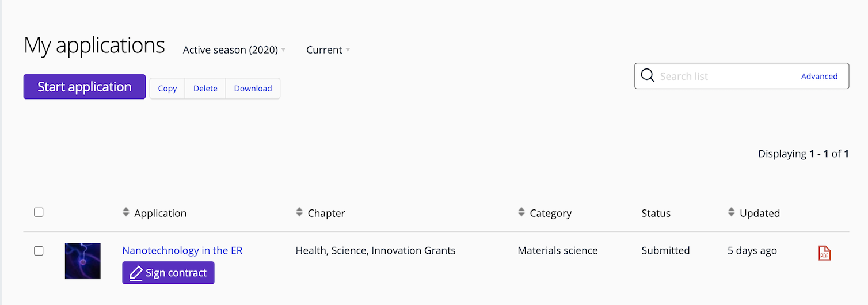This screenshot has height=305, width=868.
Task: Open the Nanotechnology in the ER link
Action: 182,251
